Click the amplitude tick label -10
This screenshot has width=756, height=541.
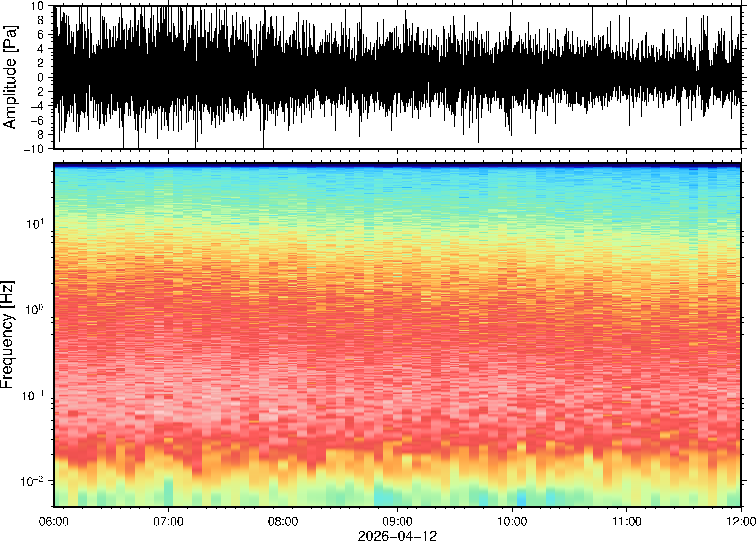tap(34, 149)
